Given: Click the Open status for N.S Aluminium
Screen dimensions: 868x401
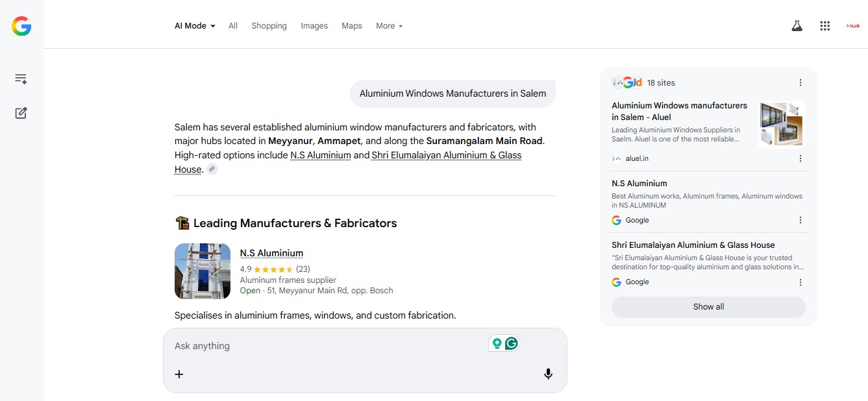Looking at the screenshot, I should tap(250, 291).
